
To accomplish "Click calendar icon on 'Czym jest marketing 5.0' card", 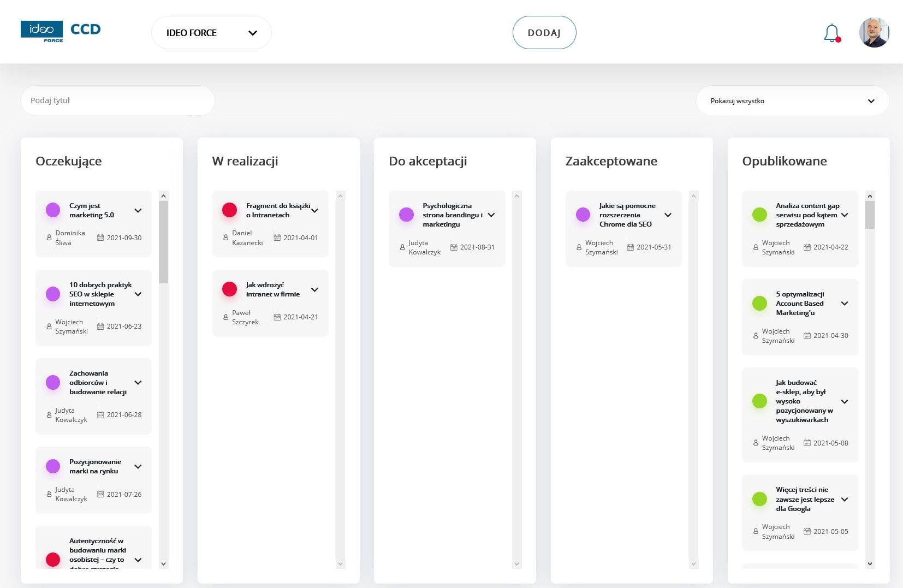I will coord(100,237).
